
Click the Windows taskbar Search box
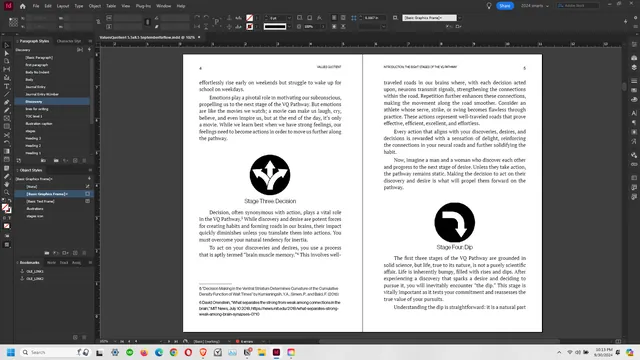(x=56, y=352)
